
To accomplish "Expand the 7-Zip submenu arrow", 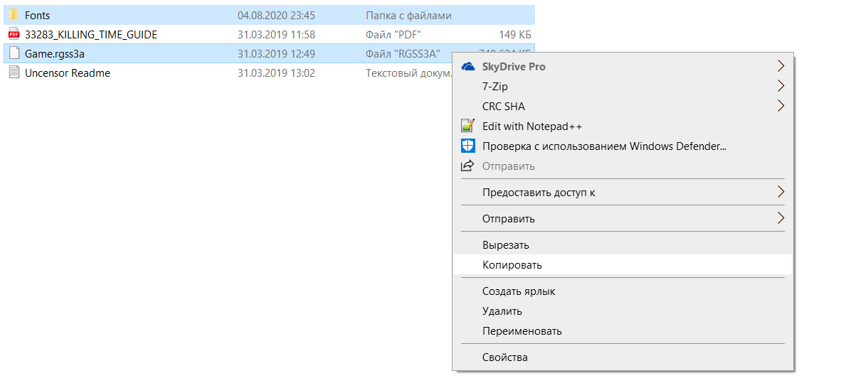I will point(780,87).
